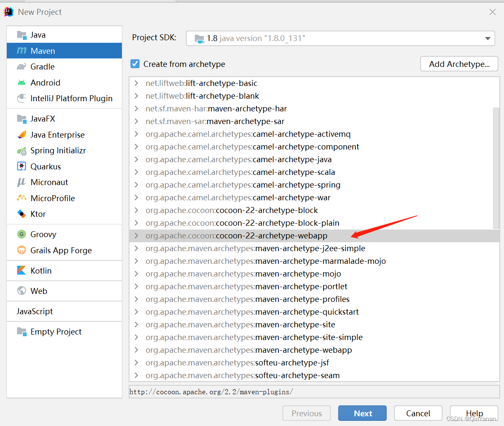Close the New Project dialog

(492, 12)
